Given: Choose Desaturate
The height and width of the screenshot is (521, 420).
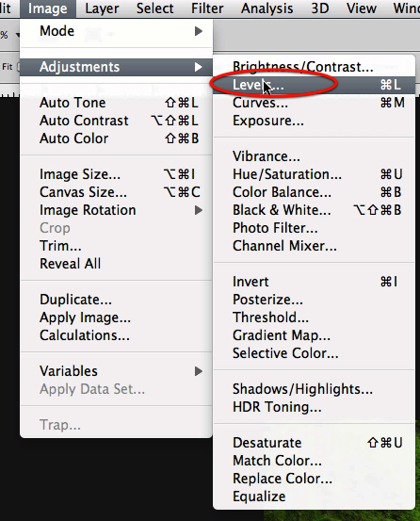Looking at the screenshot, I should coord(314,443).
